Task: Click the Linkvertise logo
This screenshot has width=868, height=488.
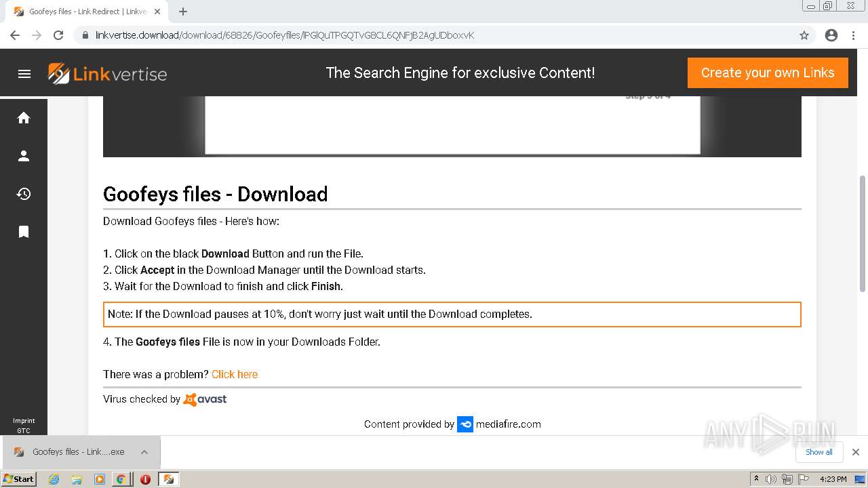Action: coord(107,74)
